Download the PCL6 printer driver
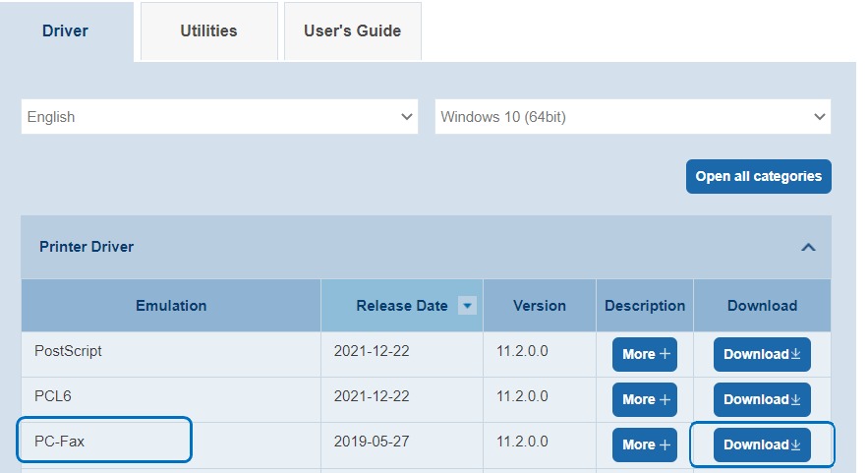Screen dimensions: 868x473 point(762,399)
